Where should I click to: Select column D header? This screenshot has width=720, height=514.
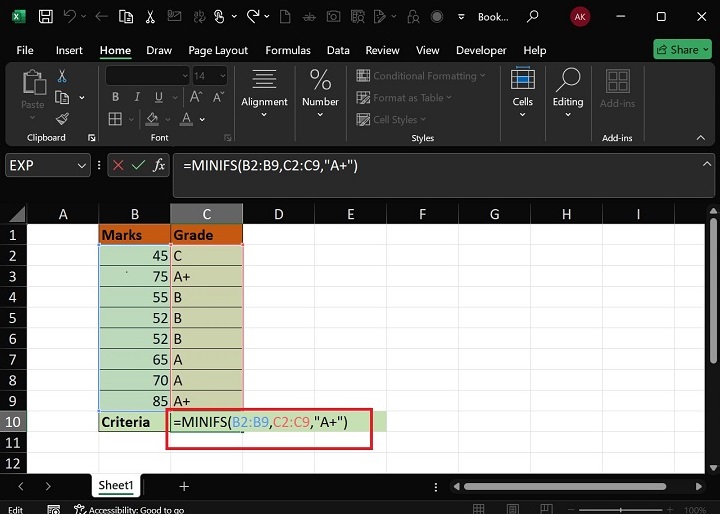[x=278, y=214]
